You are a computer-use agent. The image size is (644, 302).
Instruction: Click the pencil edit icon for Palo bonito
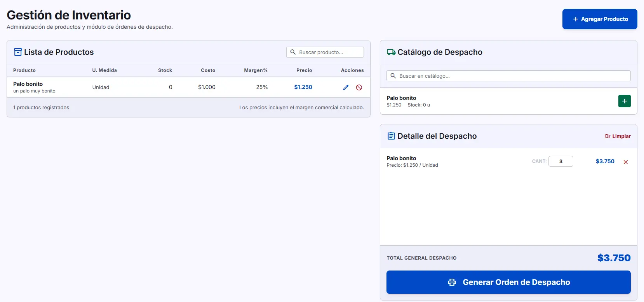346,87
